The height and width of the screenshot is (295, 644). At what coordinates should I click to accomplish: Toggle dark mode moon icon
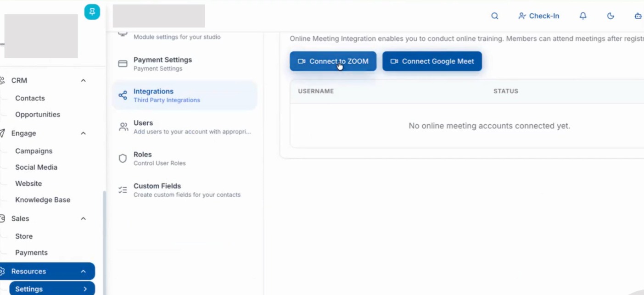click(x=610, y=16)
